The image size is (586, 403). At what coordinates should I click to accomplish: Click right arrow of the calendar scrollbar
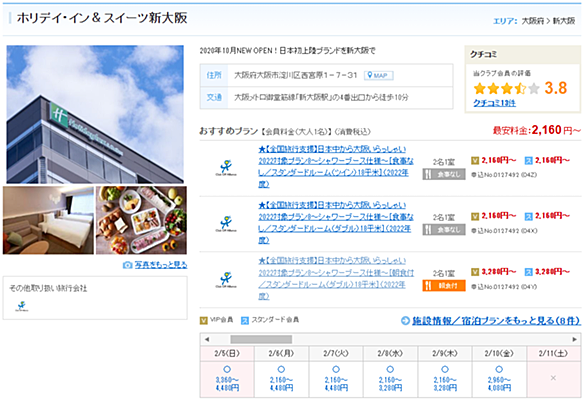(x=575, y=339)
